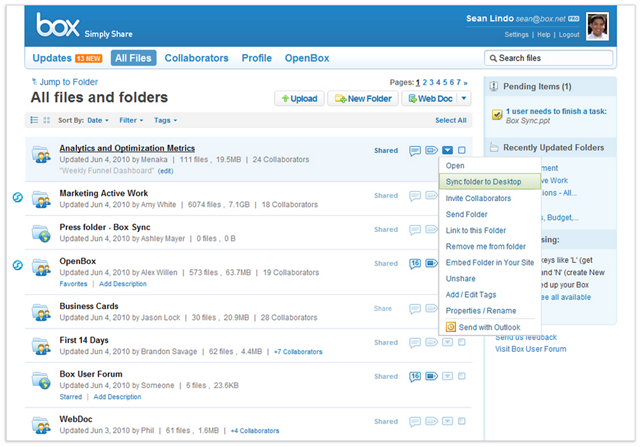
Task: Open actions dropdown for Box User Forum
Action: [x=447, y=376]
